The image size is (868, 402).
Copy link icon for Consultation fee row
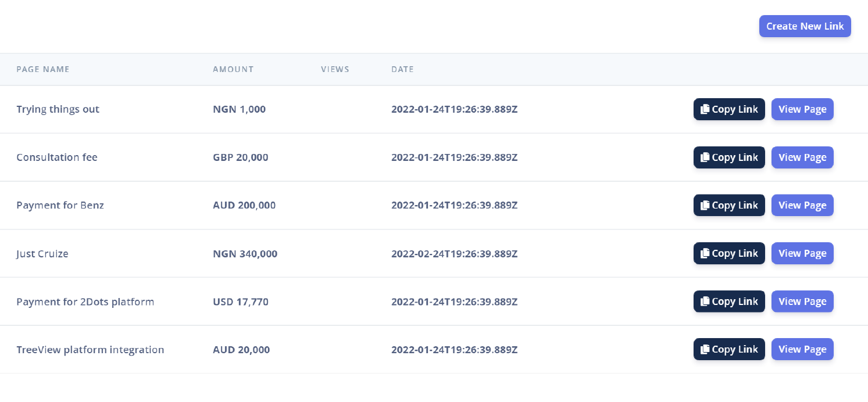click(x=705, y=157)
